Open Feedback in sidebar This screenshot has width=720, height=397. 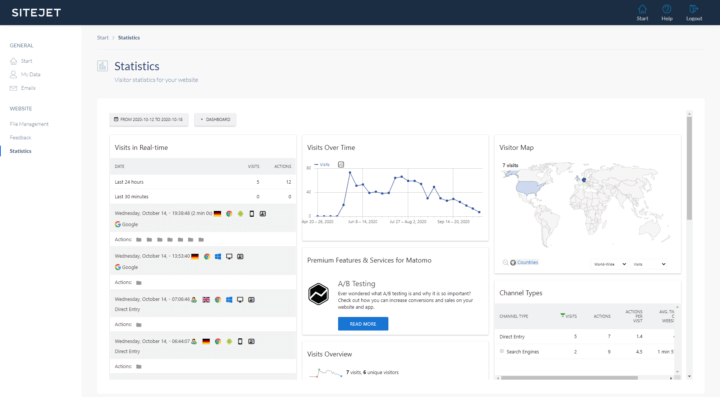pyautogui.click(x=20, y=137)
